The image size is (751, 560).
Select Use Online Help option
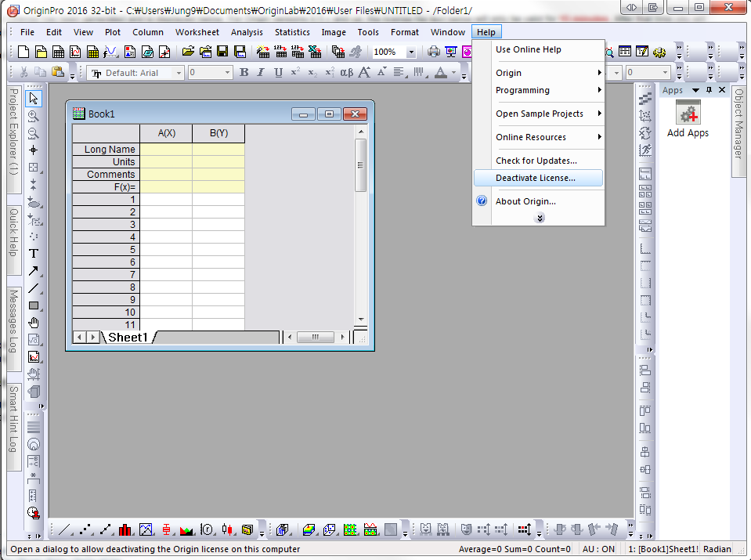coord(538,49)
